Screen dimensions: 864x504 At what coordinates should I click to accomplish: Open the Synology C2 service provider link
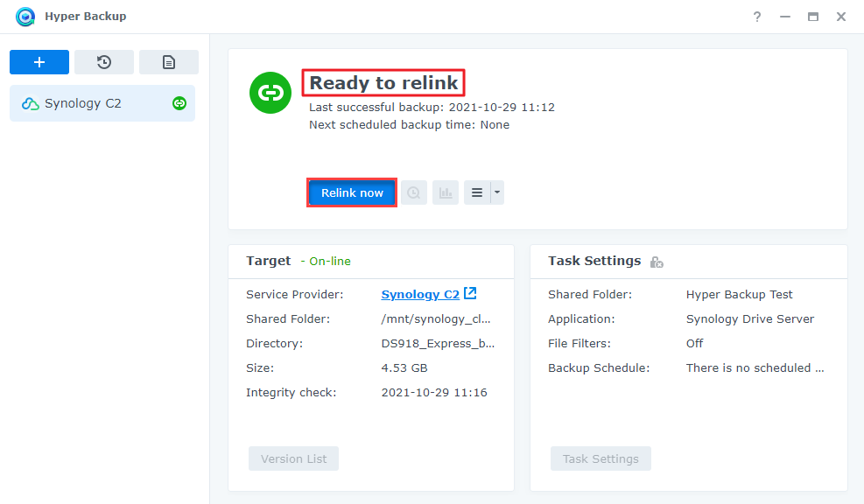click(420, 294)
